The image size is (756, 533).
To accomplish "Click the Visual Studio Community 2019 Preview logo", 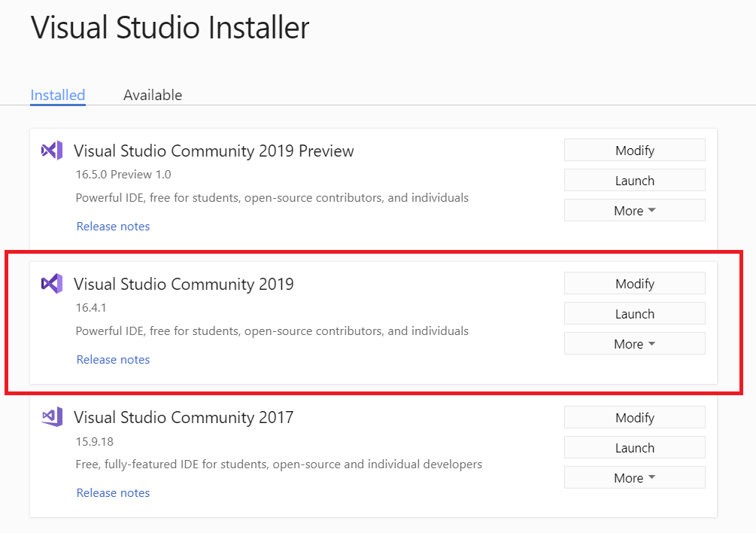I will coord(51,151).
